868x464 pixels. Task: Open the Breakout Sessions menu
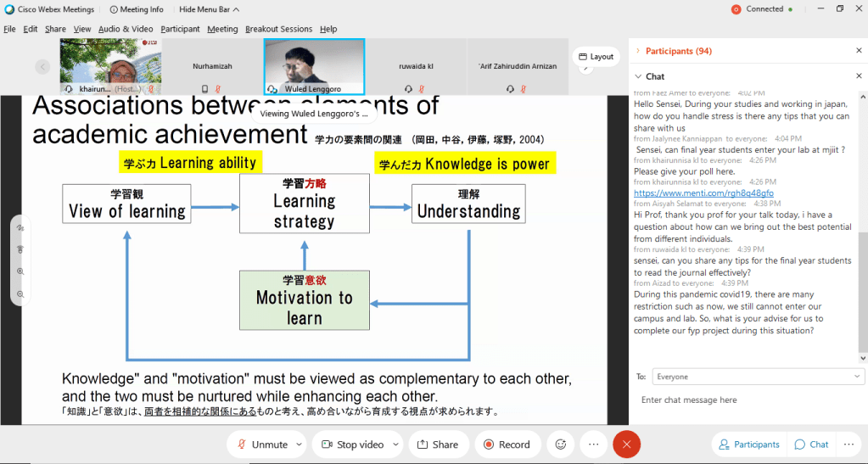[279, 29]
